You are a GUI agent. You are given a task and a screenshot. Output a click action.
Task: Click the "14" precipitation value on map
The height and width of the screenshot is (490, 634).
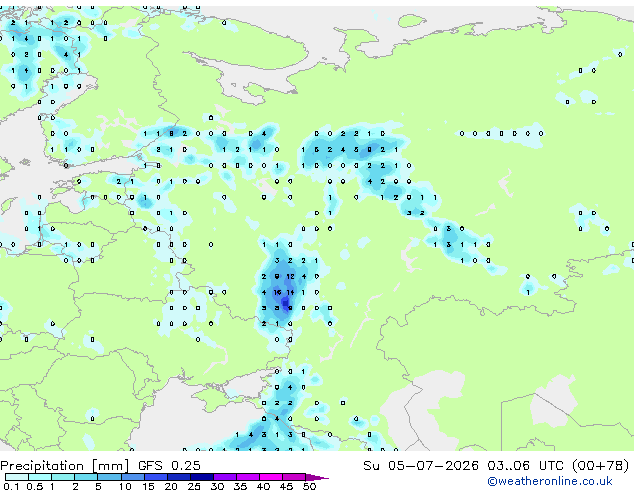click(x=290, y=292)
